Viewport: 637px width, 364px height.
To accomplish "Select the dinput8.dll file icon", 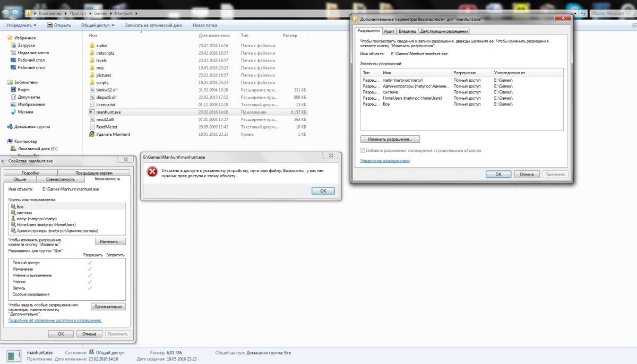I will tap(92, 98).
